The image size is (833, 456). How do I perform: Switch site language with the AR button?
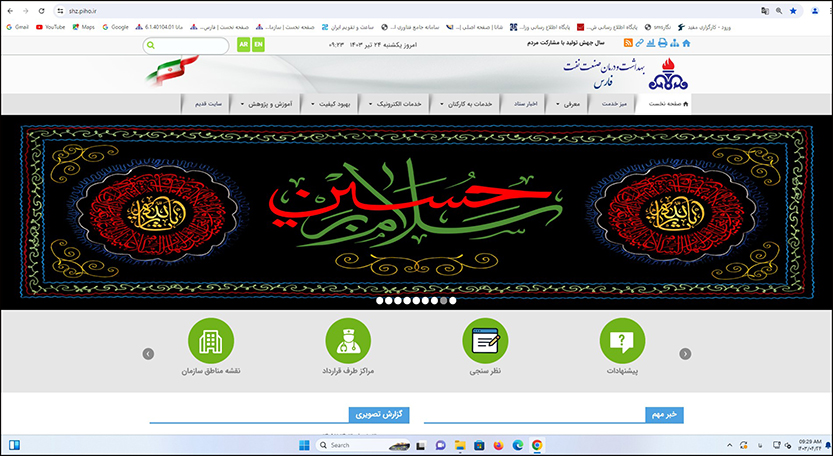(243, 45)
